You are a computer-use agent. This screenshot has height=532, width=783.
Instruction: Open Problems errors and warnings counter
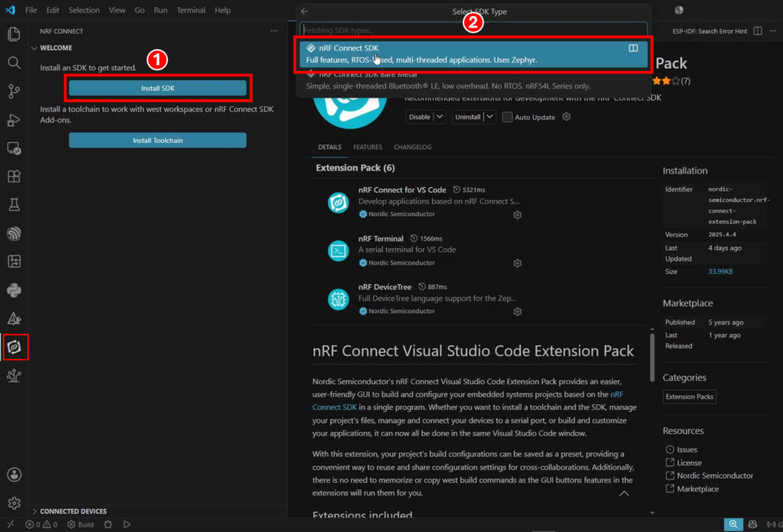(41, 524)
